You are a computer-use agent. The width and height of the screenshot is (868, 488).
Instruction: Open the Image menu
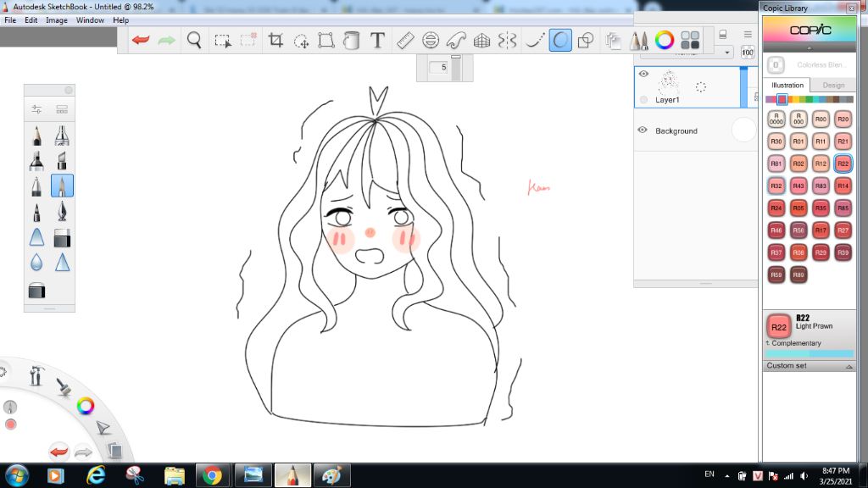pos(57,20)
